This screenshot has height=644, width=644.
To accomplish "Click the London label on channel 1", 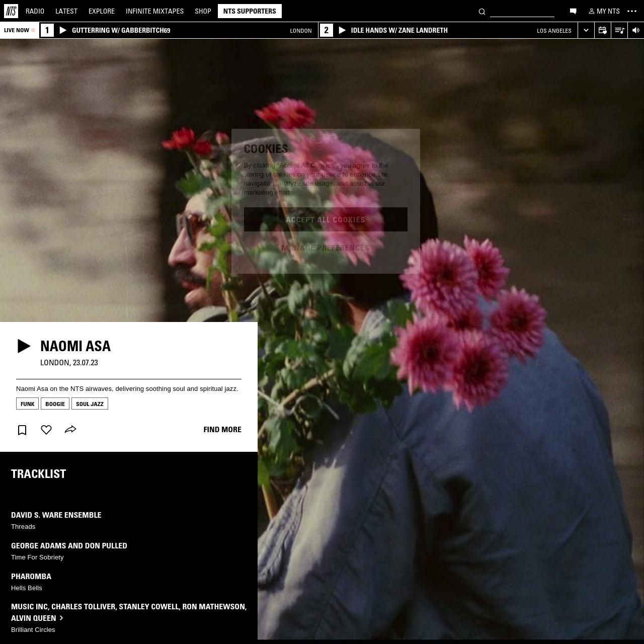I will point(301,31).
